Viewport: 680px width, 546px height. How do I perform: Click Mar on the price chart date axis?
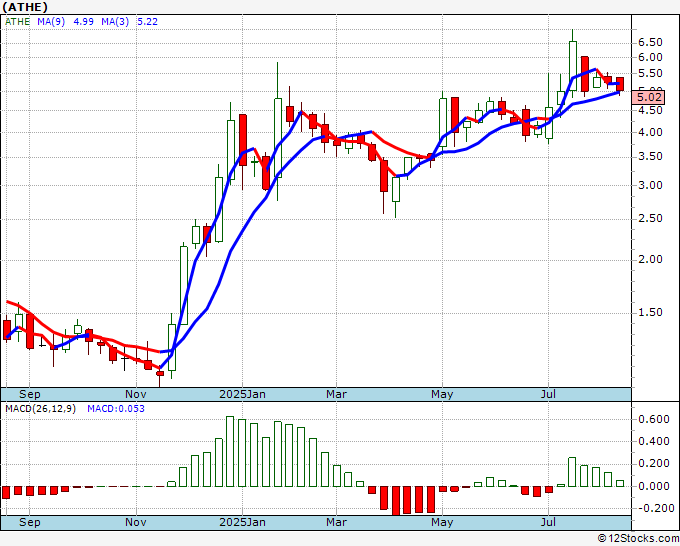coord(337,394)
